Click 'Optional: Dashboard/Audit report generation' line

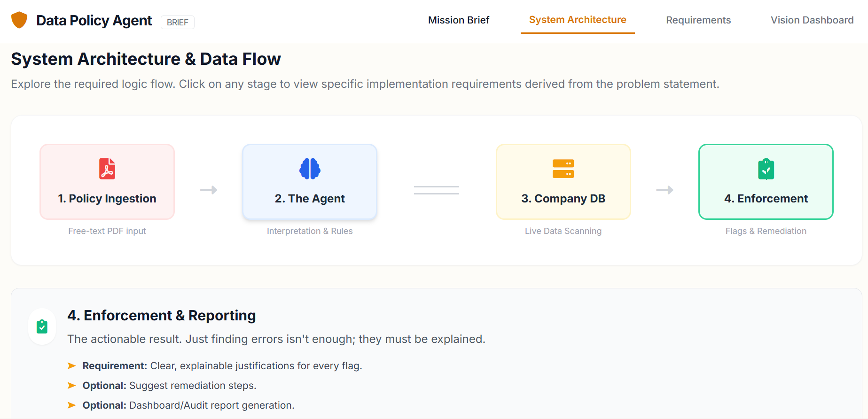188,405
